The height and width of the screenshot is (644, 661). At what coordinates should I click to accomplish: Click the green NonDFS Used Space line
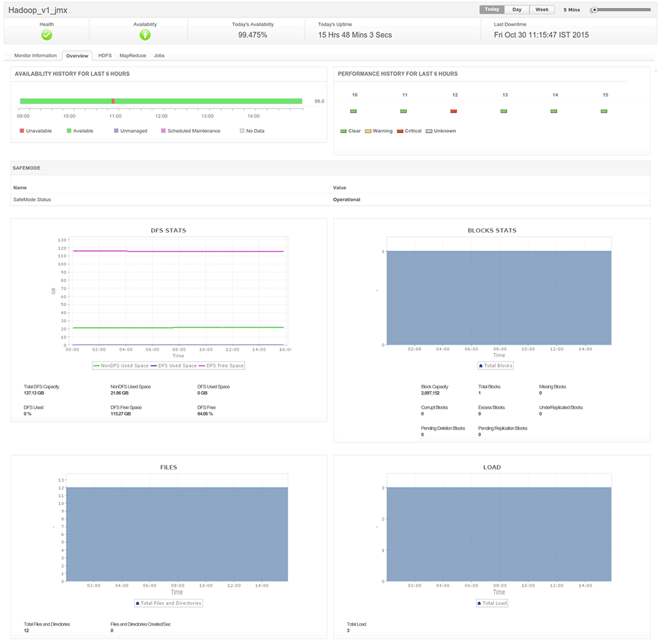pos(178,328)
